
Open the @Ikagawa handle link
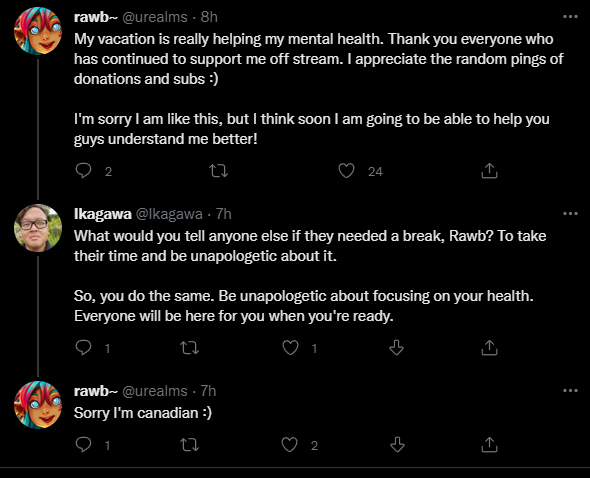click(x=169, y=214)
